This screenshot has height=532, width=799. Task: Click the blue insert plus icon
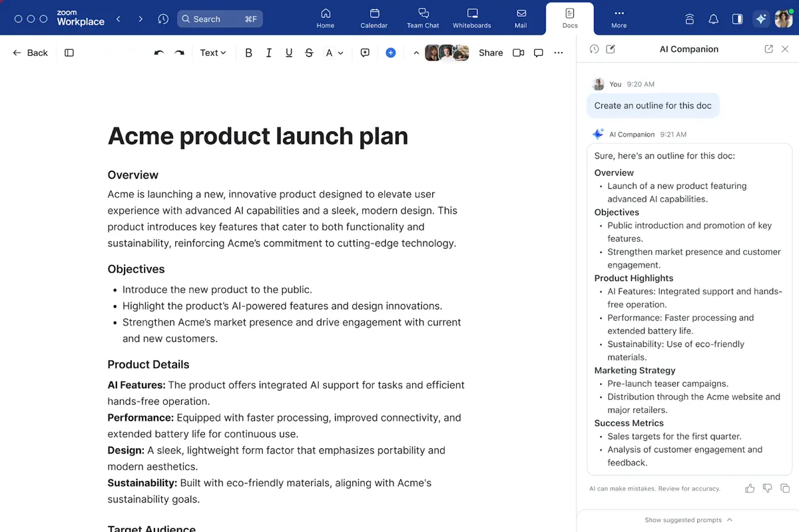(391, 53)
